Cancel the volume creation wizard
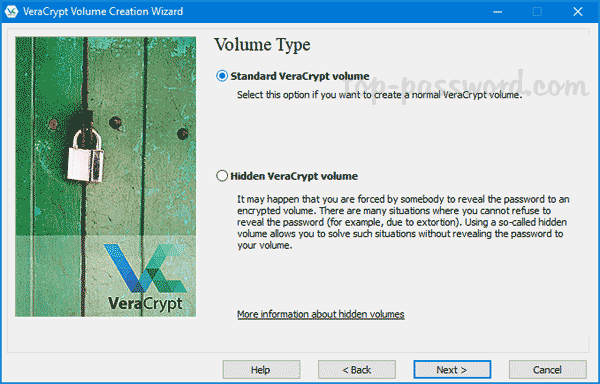The width and height of the screenshot is (600, 384). [x=548, y=369]
